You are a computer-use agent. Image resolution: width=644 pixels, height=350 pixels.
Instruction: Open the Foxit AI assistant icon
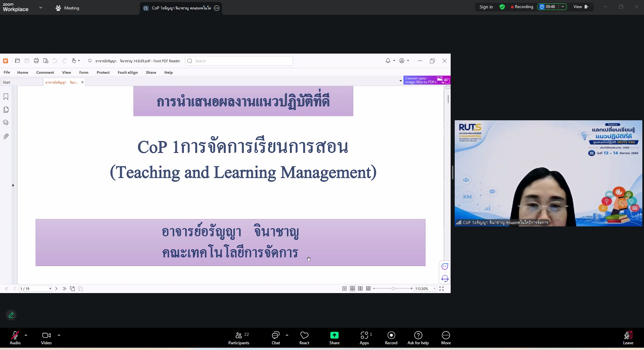coord(445,279)
